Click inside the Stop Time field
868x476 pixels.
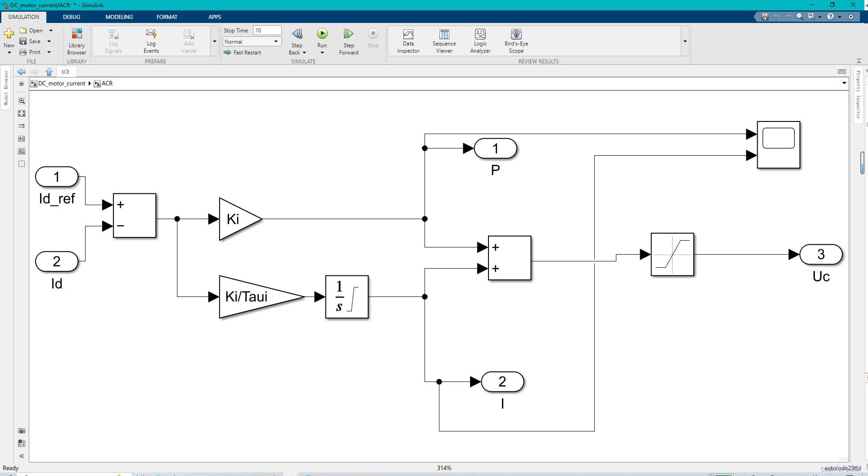[267, 30]
